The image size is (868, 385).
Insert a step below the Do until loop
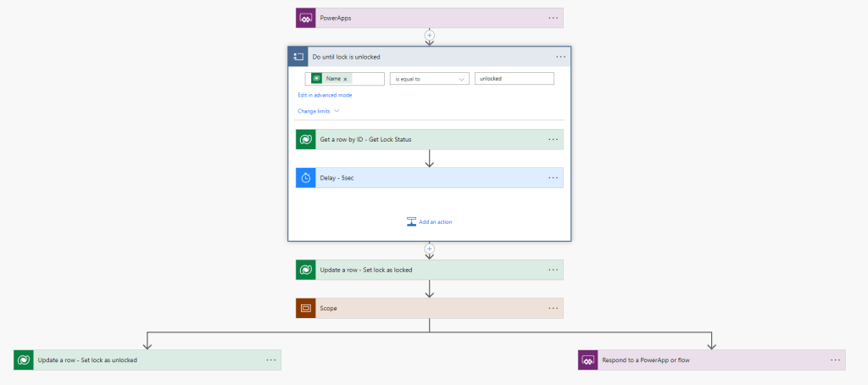(429, 250)
